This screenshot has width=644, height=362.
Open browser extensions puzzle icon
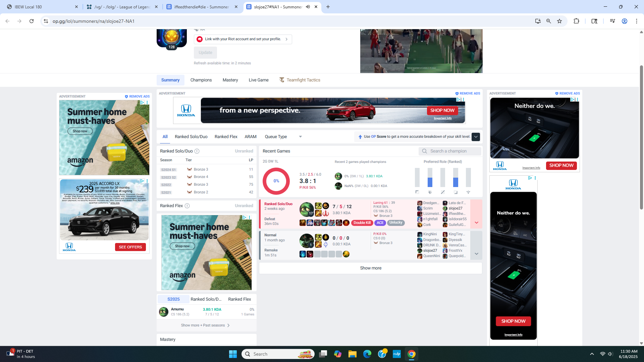pyautogui.click(x=576, y=21)
